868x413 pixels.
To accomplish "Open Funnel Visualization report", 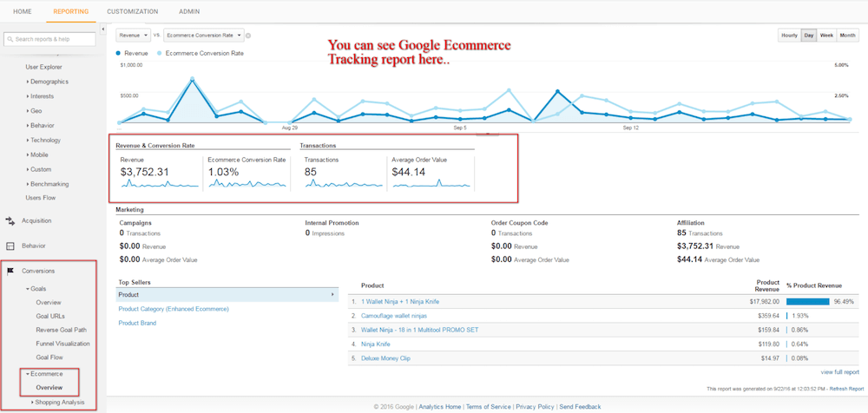I will tap(62, 344).
